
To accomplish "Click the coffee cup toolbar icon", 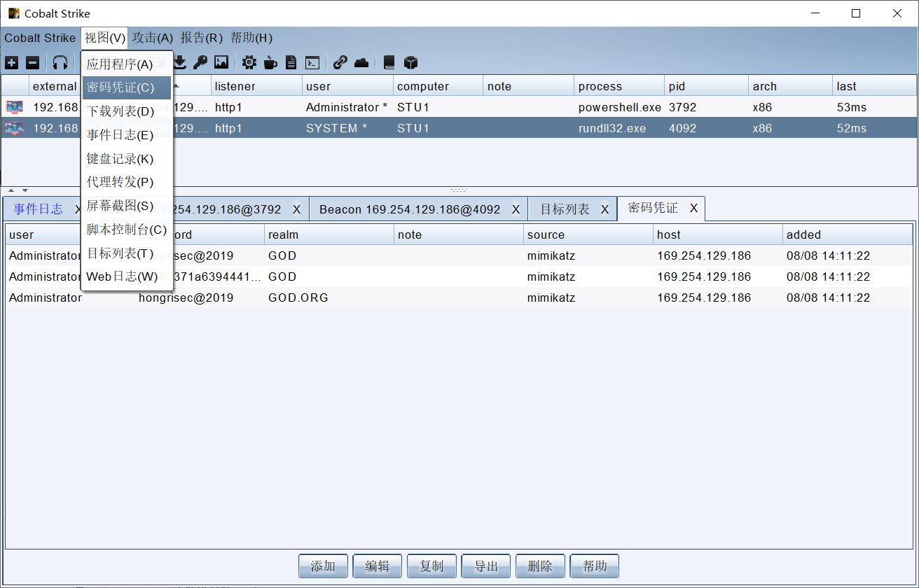I will [270, 63].
